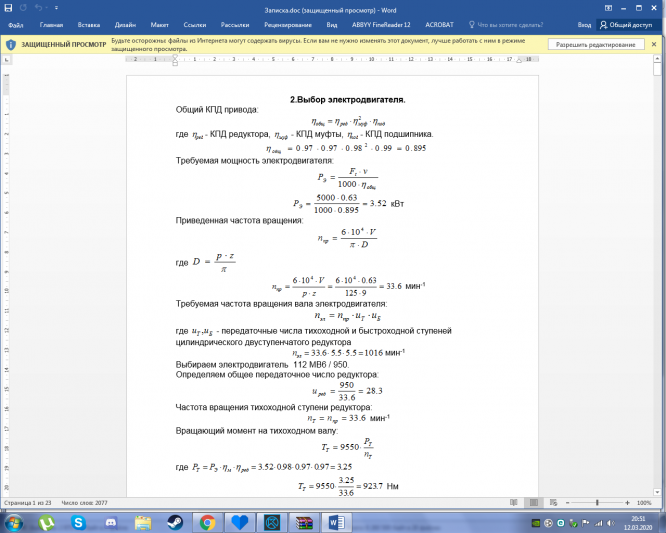
Task: Click the 'Страница 1 из 23' status indicator
Action: click(28, 503)
